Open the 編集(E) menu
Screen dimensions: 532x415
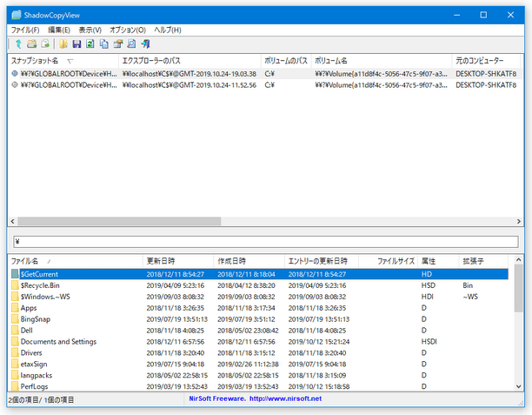59,30
